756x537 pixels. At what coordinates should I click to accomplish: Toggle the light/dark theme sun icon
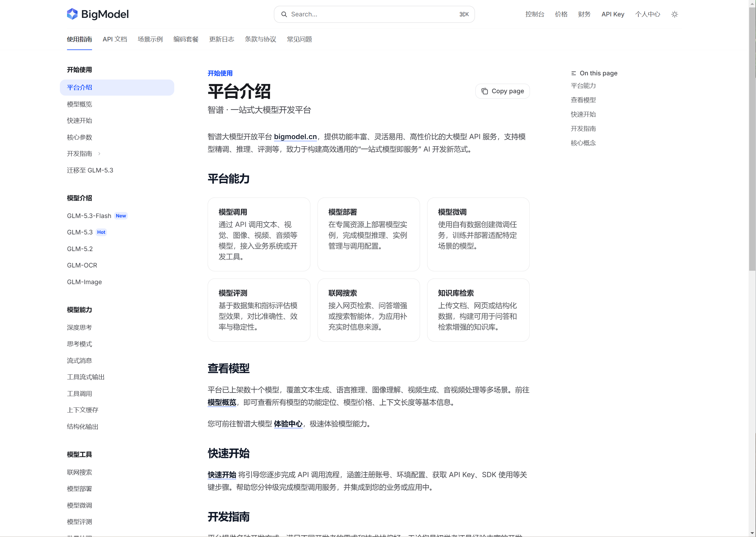(x=675, y=14)
